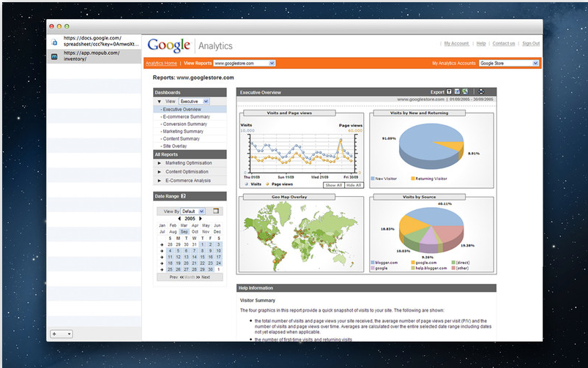
Task: Select week arrow for row starting 4
Action: click(162, 251)
